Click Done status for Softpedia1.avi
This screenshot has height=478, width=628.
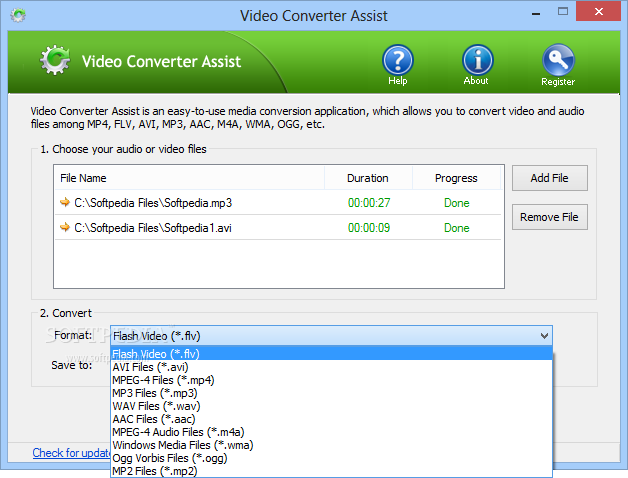[x=457, y=228]
